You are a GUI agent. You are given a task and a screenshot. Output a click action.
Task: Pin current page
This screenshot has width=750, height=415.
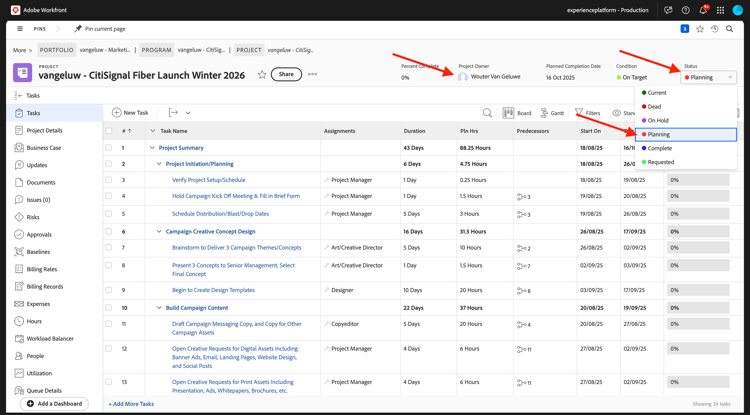99,29
